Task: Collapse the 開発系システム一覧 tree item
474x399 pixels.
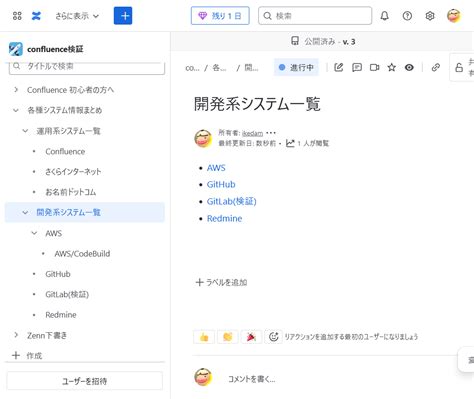Action: 25,212
